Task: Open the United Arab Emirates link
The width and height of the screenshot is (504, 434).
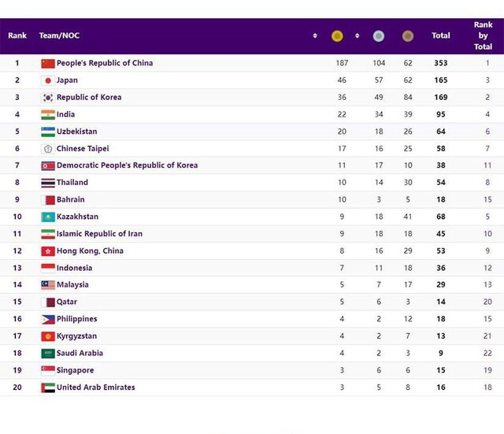Action: [95, 388]
